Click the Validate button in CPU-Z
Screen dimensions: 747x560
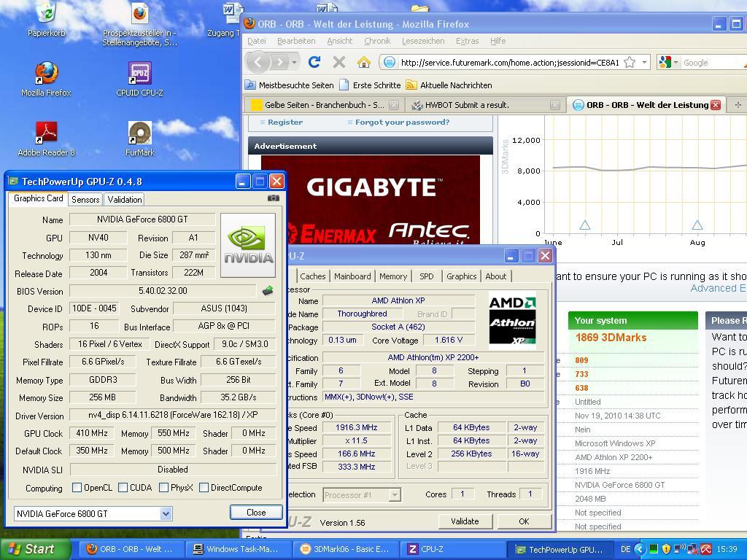tap(465, 521)
